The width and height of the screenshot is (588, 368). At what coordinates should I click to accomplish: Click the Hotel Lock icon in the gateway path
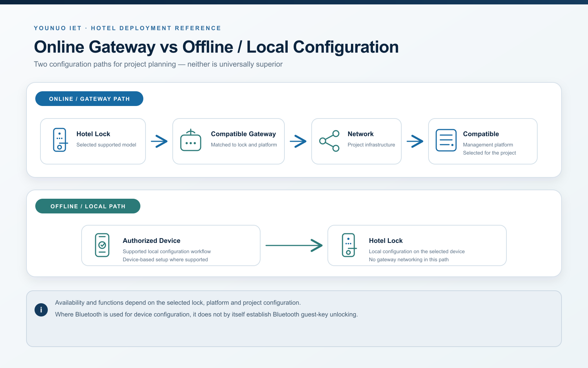(60, 140)
